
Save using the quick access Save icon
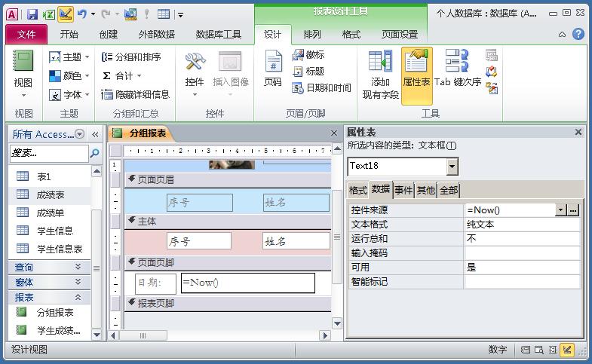32,14
